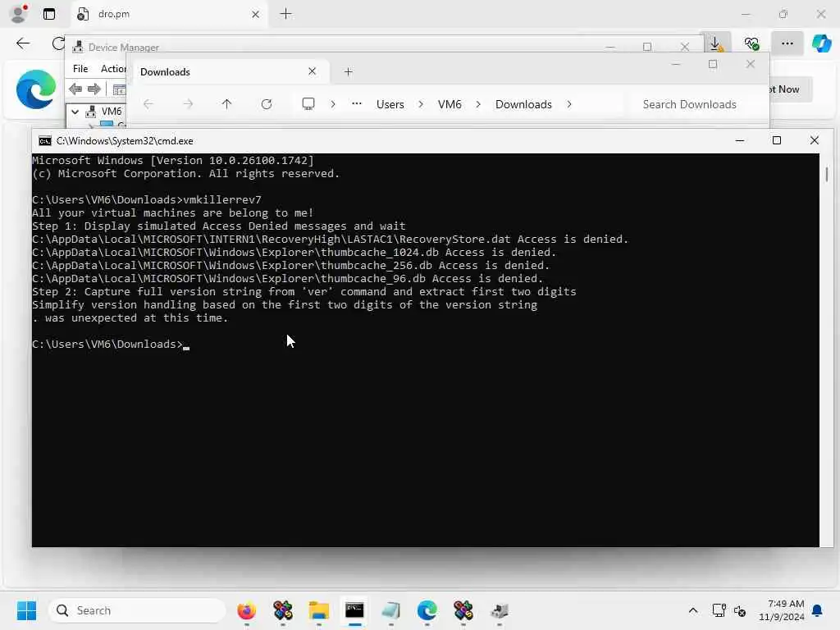The height and width of the screenshot is (630, 840).
Task: Open File menu in Device Manager
Action: (x=80, y=69)
